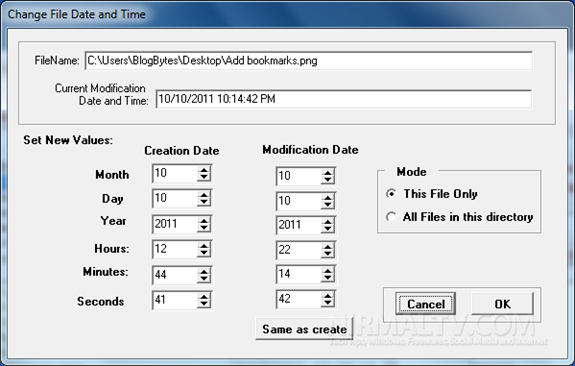Increase the Modification Date year value
575x366 pixels.
point(327,221)
